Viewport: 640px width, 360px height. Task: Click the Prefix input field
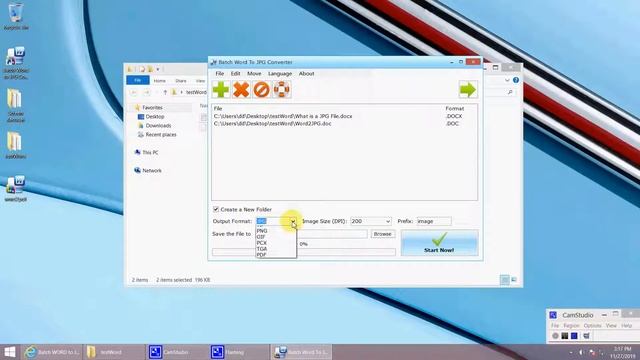tap(433, 221)
